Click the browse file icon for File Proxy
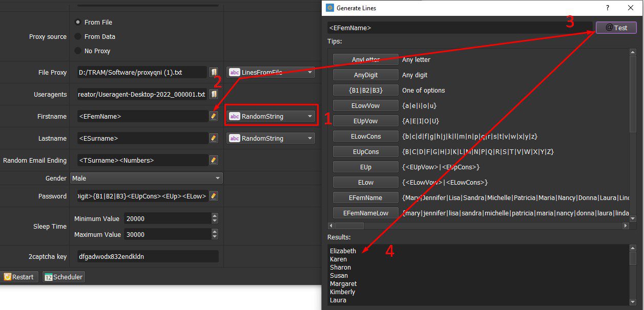The image size is (644, 310). (214, 72)
